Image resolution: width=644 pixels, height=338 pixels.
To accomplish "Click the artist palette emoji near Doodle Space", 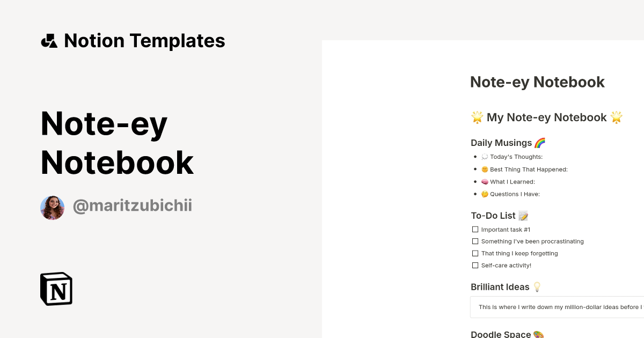I will point(538,334).
